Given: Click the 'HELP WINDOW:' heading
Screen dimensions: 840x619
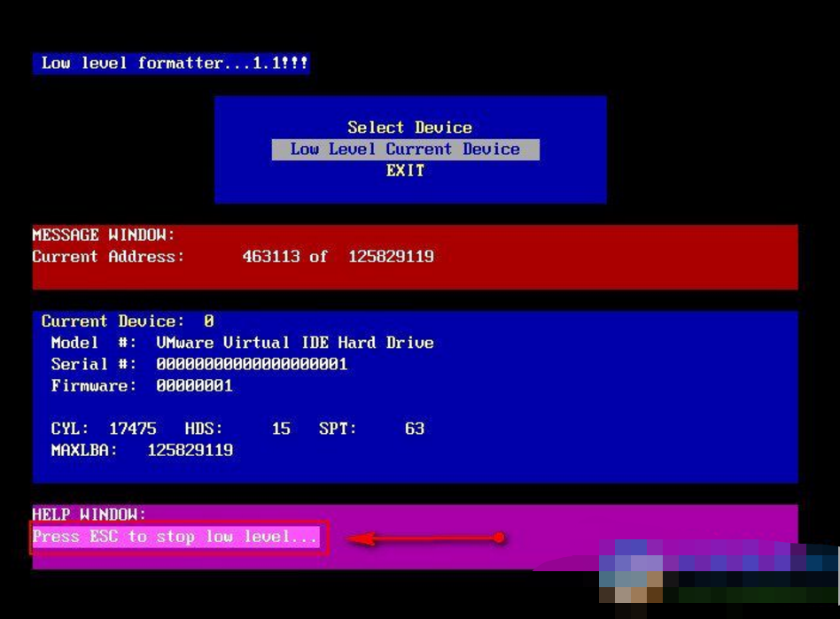Looking at the screenshot, I should tap(89, 515).
